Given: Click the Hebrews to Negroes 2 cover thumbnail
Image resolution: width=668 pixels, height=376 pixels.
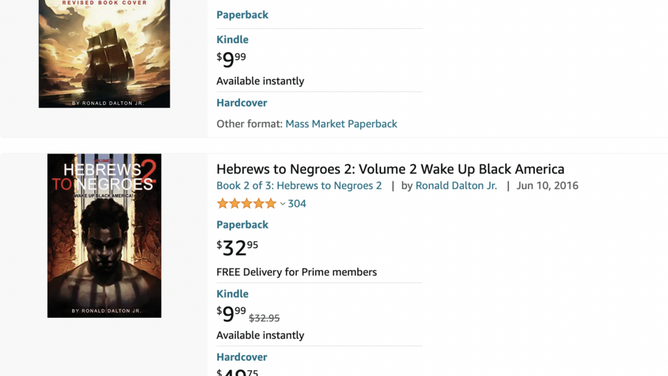Looking at the screenshot, I should click(104, 235).
